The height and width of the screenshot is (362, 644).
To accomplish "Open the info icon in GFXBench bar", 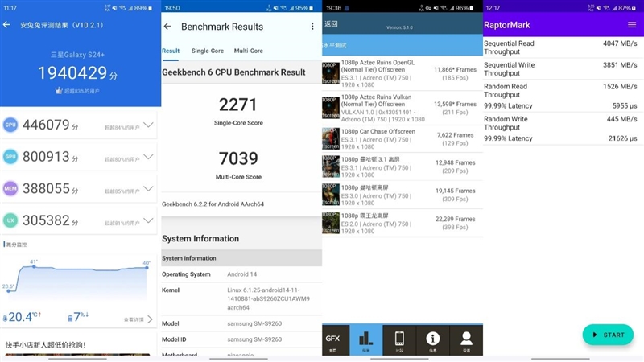I will click(433, 340).
